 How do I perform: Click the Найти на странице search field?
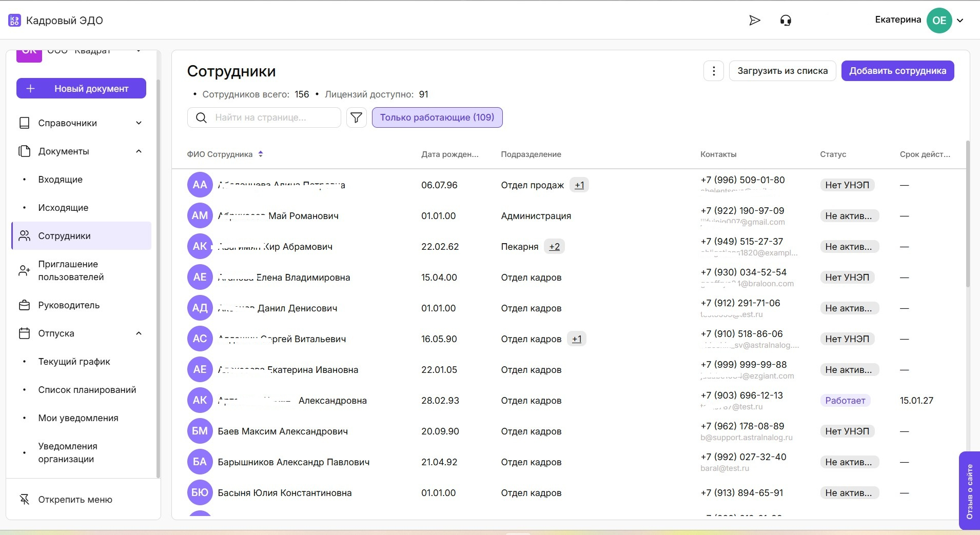pyautogui.click(x=272, y=117)
